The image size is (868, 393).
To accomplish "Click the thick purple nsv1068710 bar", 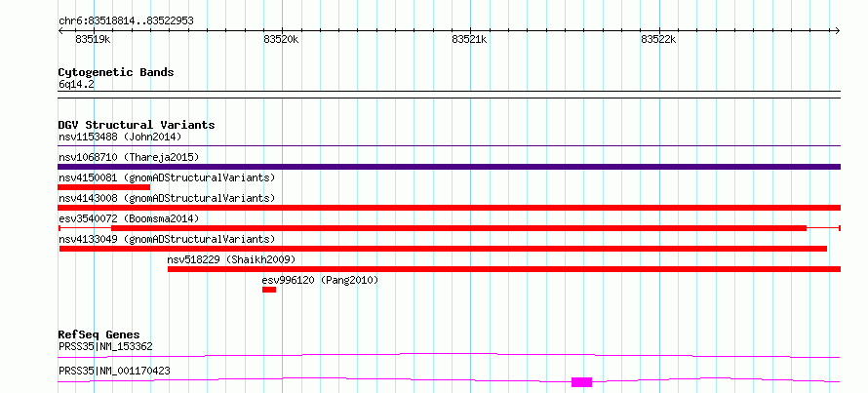I will click(449, 167).
